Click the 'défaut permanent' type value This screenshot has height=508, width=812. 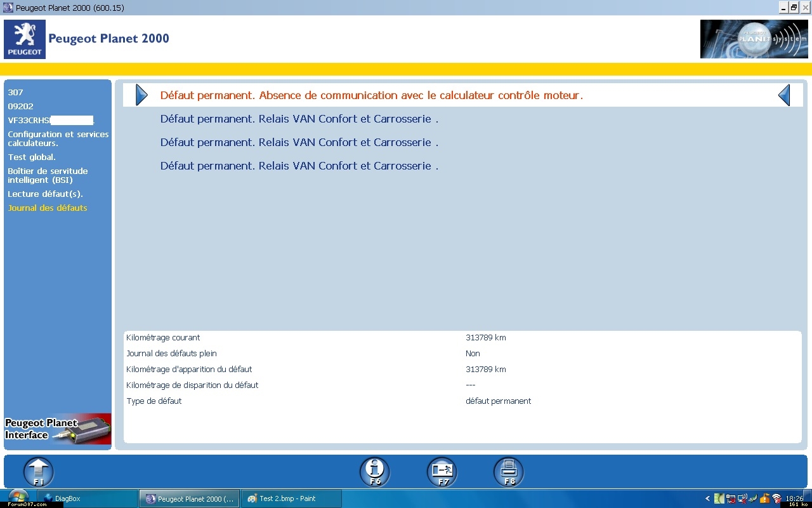[498, 401]
